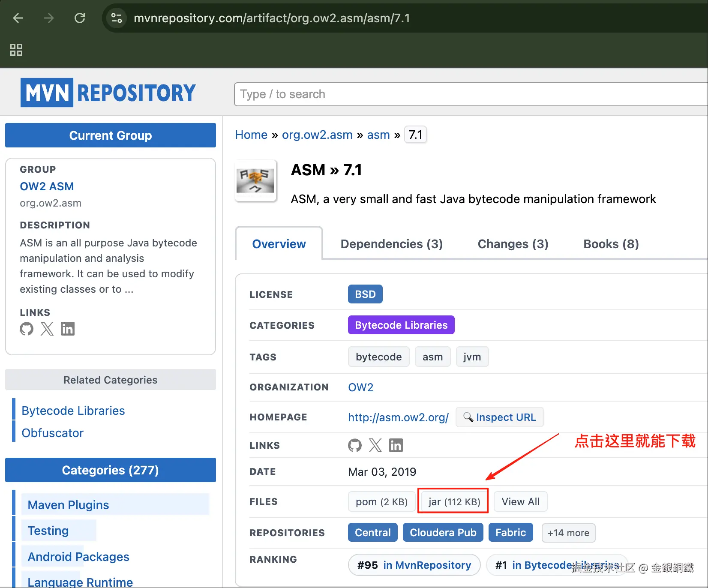Open the apps grid icon
The height and width of the screenshot is (588, 708).
pyautogui.click(x=16, y=50)
